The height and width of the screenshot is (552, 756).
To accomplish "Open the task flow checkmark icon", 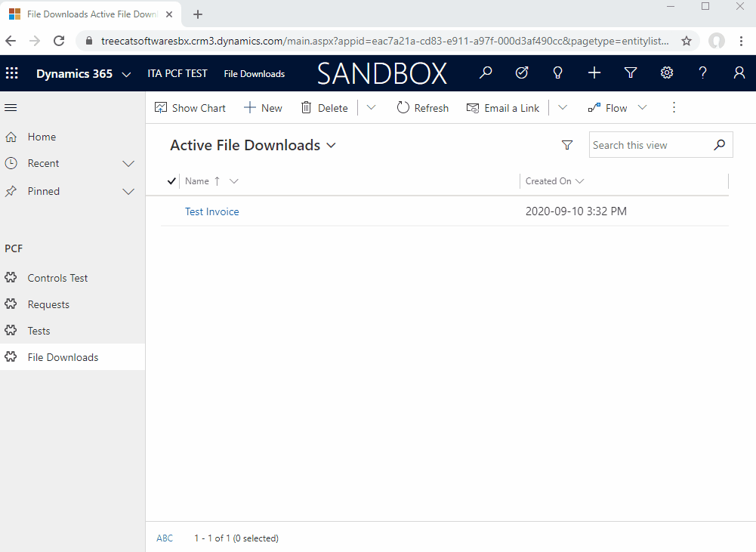I will (x=522, y=72).
